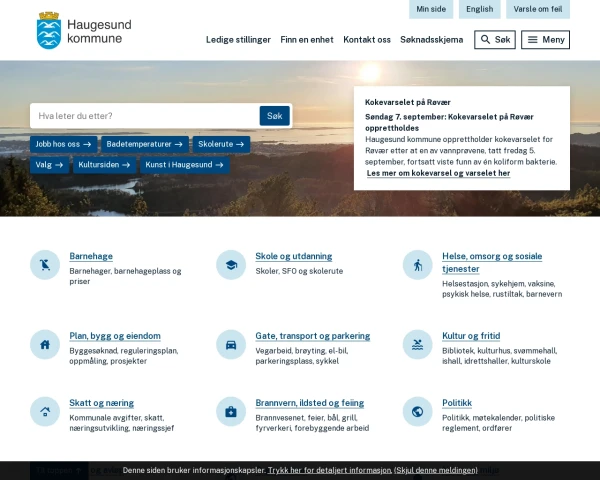Go to Ledige stillinger

[x=238, y=40]
